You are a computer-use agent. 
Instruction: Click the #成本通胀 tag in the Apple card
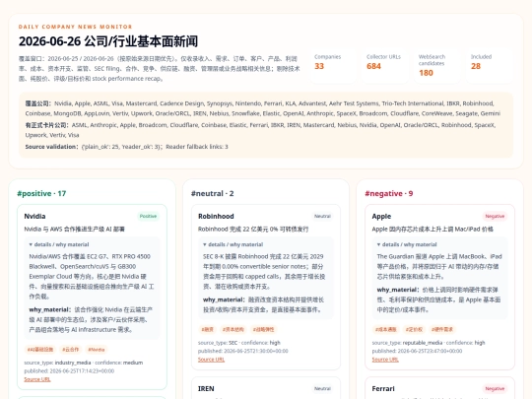[x=386, y=329]
